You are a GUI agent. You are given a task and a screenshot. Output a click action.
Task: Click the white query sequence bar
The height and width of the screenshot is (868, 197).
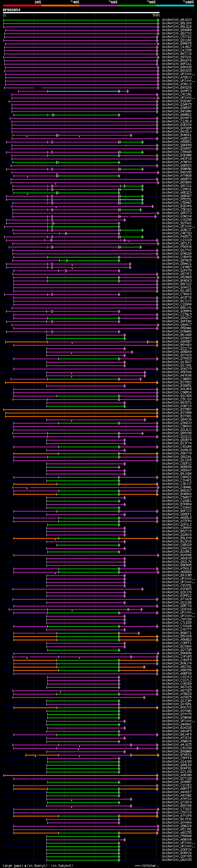(81, 13)
